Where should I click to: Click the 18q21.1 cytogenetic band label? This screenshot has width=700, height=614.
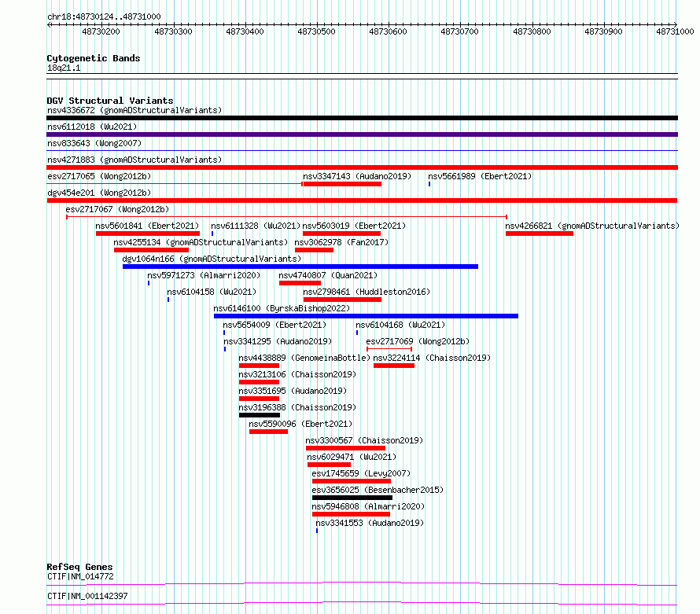64,68
